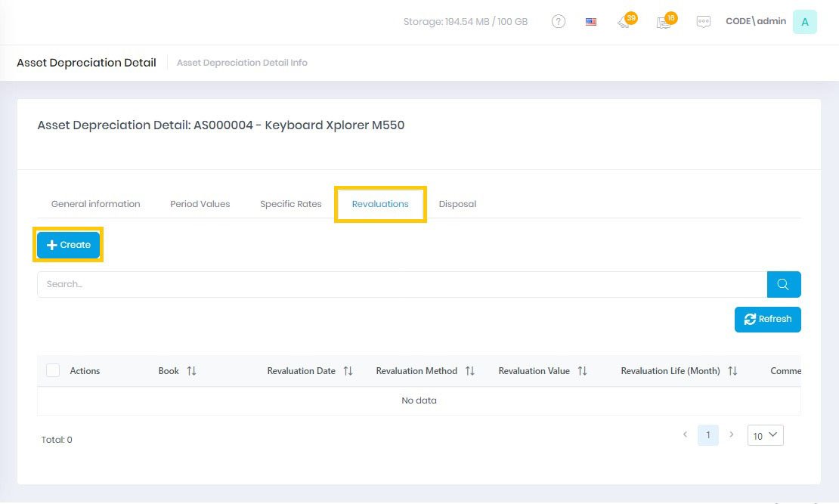This screenshot has height=504, width=839.
Task: Expand the page size dropdown showing 10
Action: tap(765, 435)
